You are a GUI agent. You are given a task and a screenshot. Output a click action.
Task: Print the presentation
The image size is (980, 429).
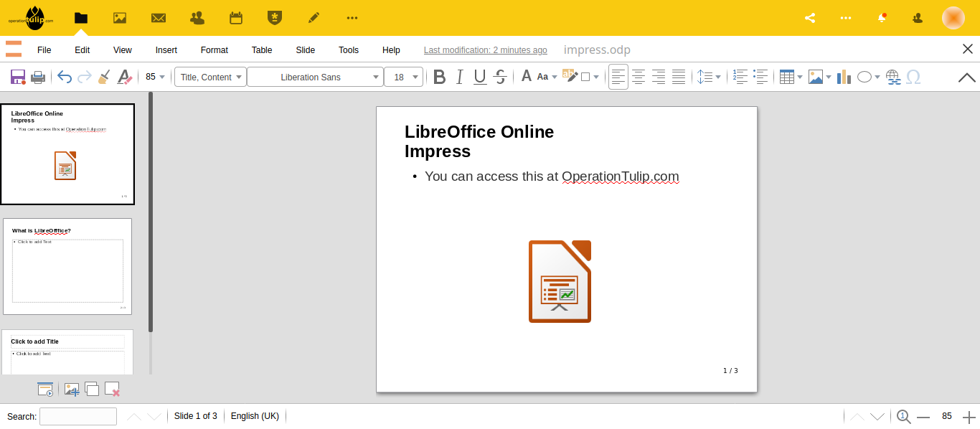point(38,77)
